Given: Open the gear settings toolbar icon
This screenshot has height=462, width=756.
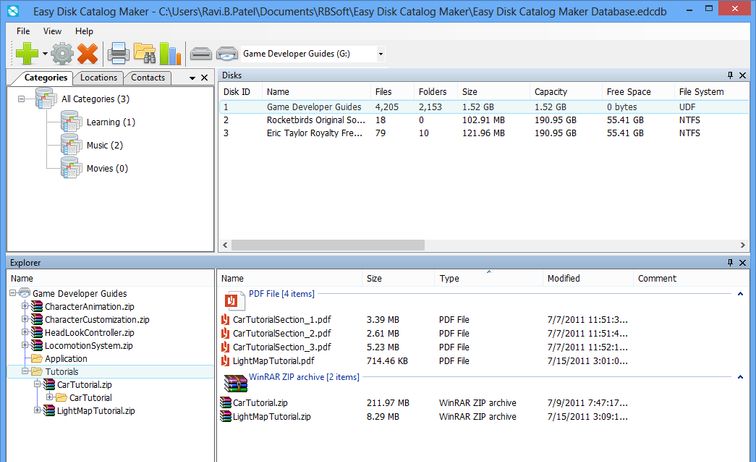Looking at the screenshot, I should click(62, 54).
